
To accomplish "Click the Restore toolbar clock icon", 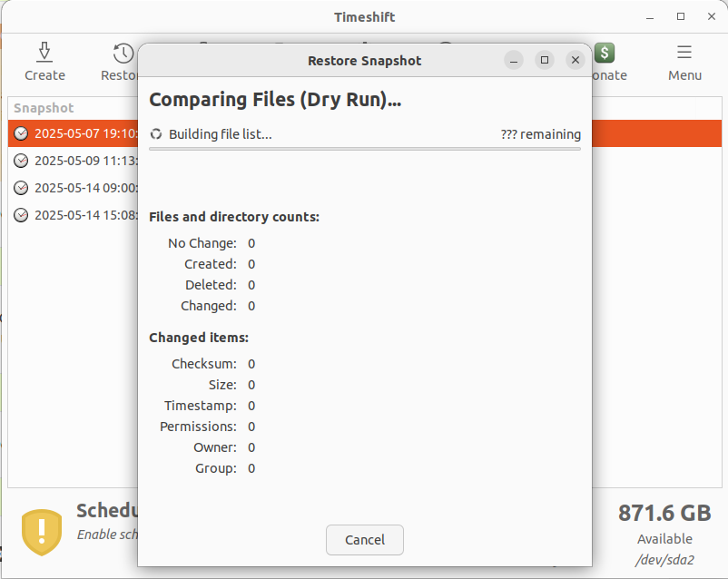I will (123, 53).
